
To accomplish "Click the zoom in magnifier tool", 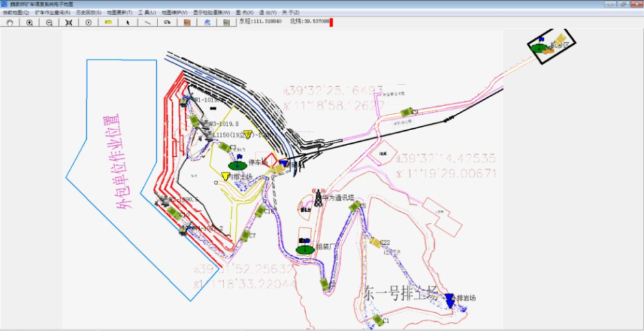I will pyautogui.click(x=29, y=22).
